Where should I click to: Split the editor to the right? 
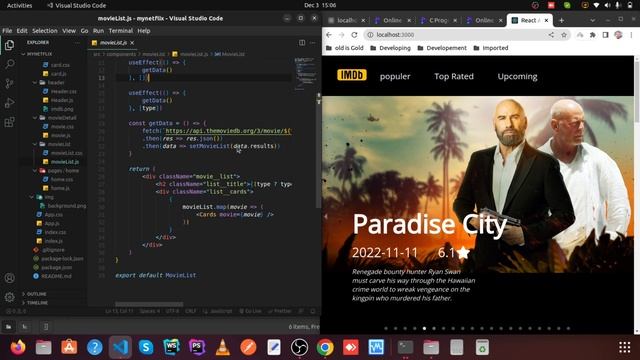[x=302, y=42]
